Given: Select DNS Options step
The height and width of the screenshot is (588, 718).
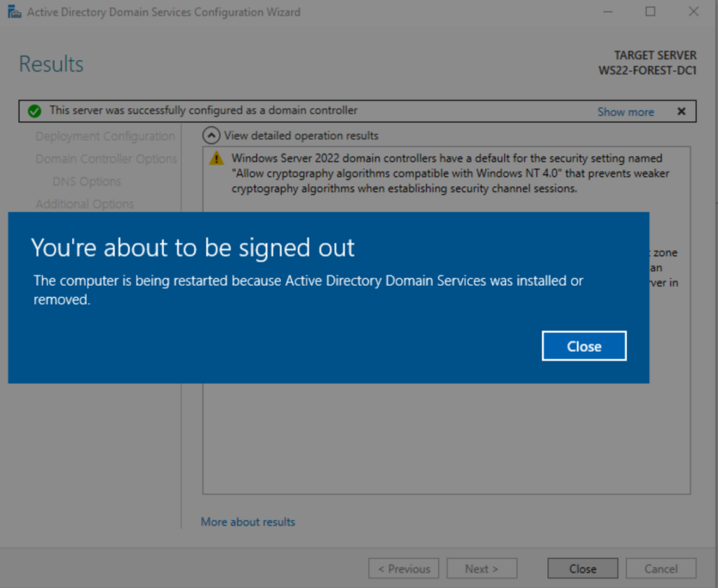Looking at the screenshot, I should coord(86,182).
